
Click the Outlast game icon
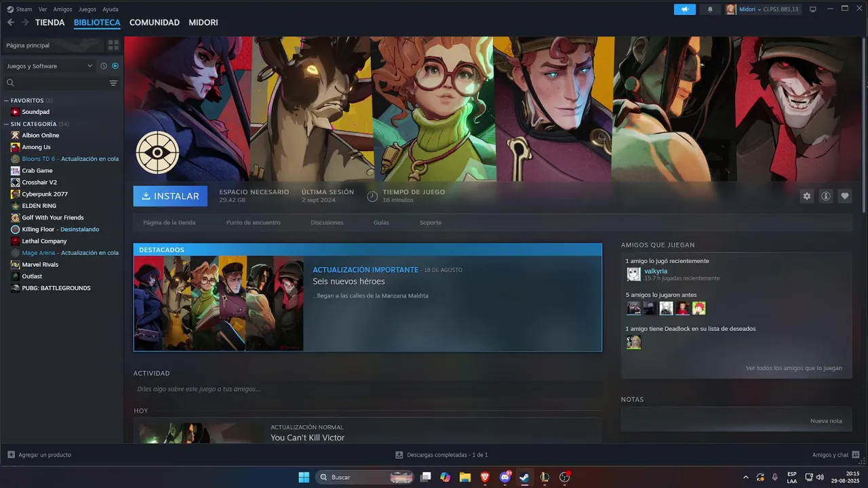tap(16, 277)
